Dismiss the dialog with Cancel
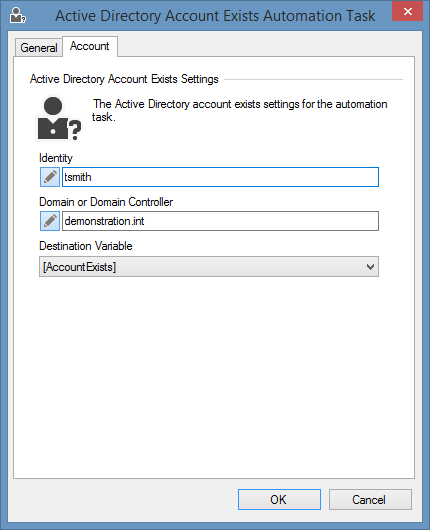This screenshot has height=530, width=430. coord(370,499)
